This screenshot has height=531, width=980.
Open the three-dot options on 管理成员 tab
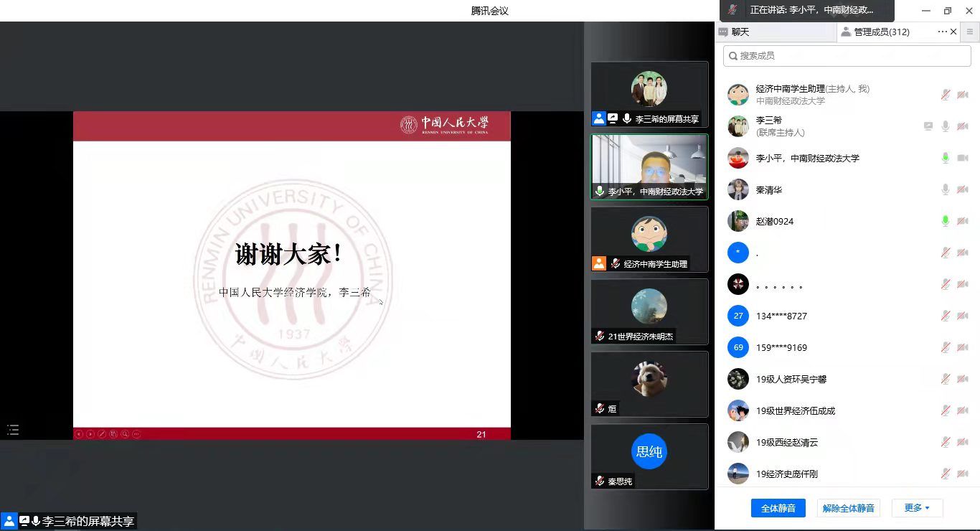pyautogui.click(x=942, y=32)
